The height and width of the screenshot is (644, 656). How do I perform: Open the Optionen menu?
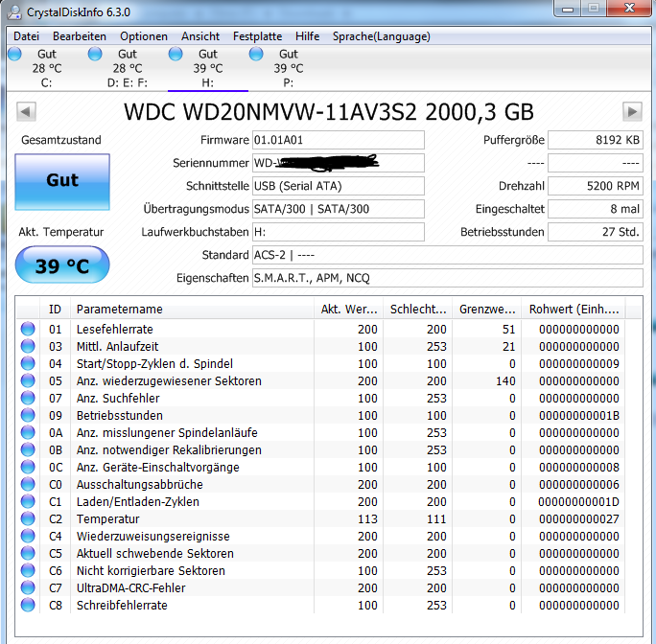coord(144,36)
